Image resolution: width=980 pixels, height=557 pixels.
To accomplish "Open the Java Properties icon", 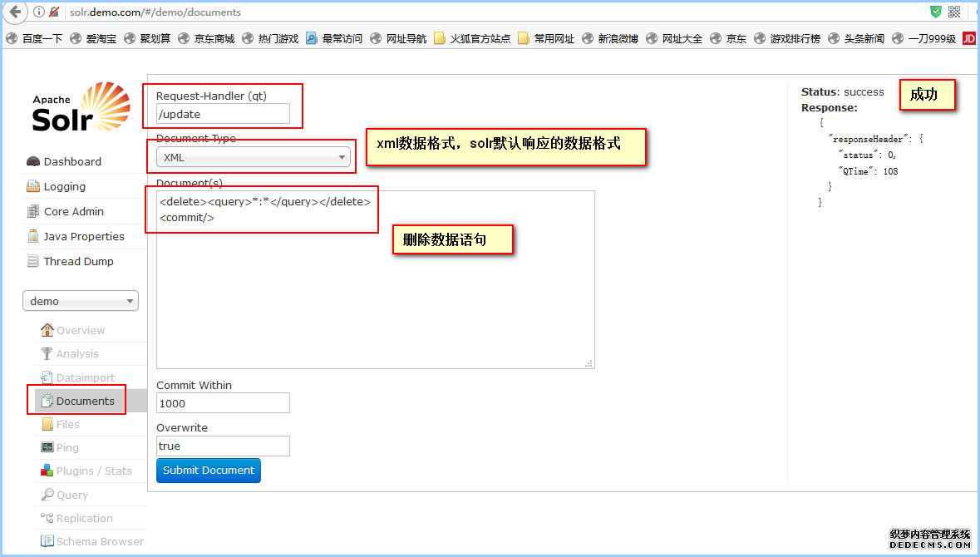I will (x=33, y=237).
